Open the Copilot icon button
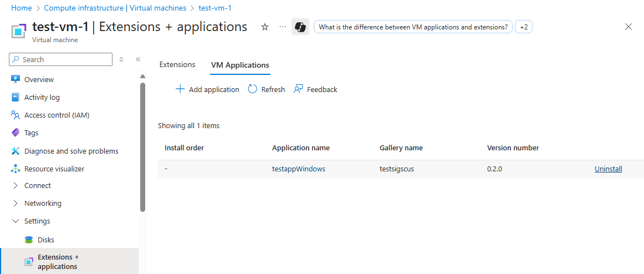 pos(300,27)
